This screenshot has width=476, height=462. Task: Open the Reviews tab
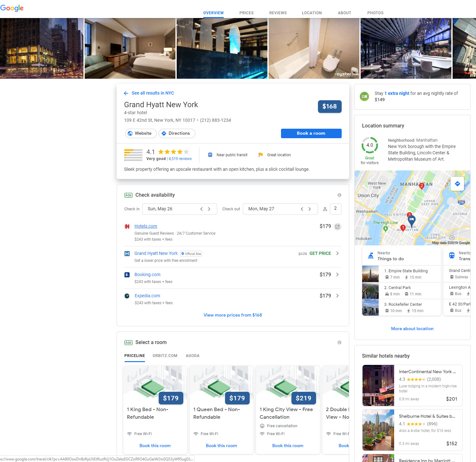(278, 13)
